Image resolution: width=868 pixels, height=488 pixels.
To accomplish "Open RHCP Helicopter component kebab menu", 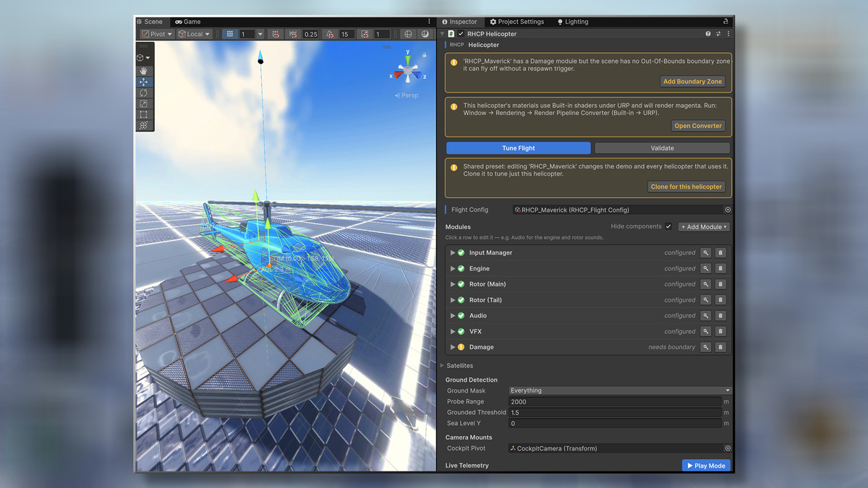I will 728,34.
